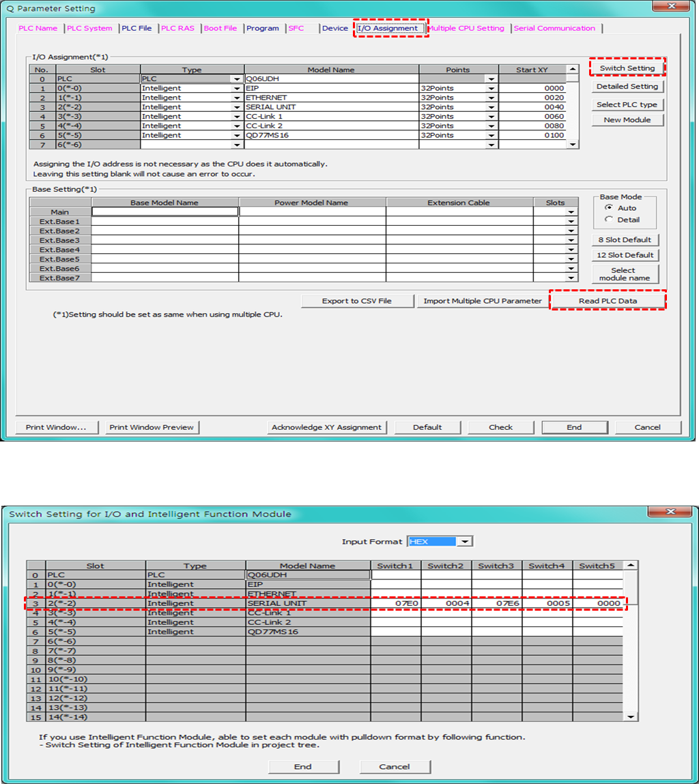This screenshot has width=699, height=784.
Task: Cancel the Switch Setting dialog
Action: [x=395, y=766]
